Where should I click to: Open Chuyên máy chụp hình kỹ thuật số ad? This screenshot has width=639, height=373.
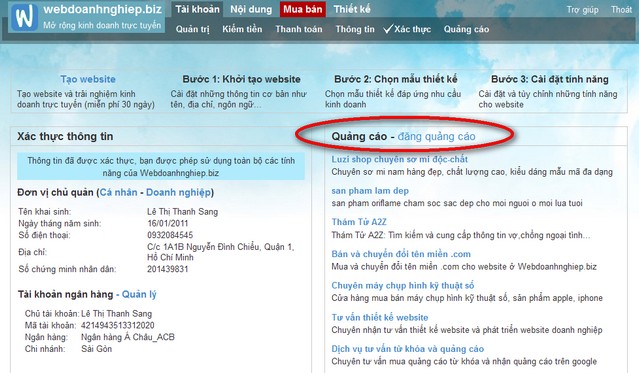(x=403, y=285)
